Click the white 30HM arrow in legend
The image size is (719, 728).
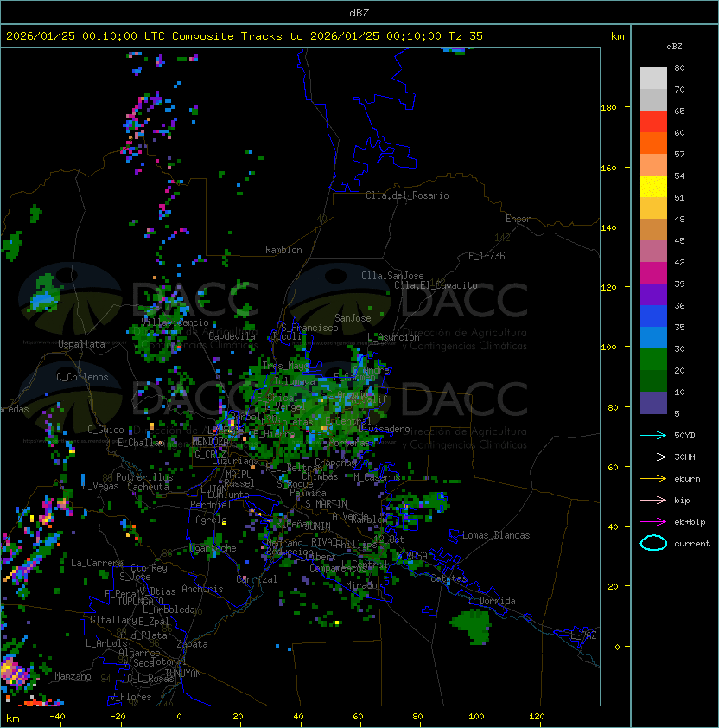pyautogui.click(x=653, y=457)
